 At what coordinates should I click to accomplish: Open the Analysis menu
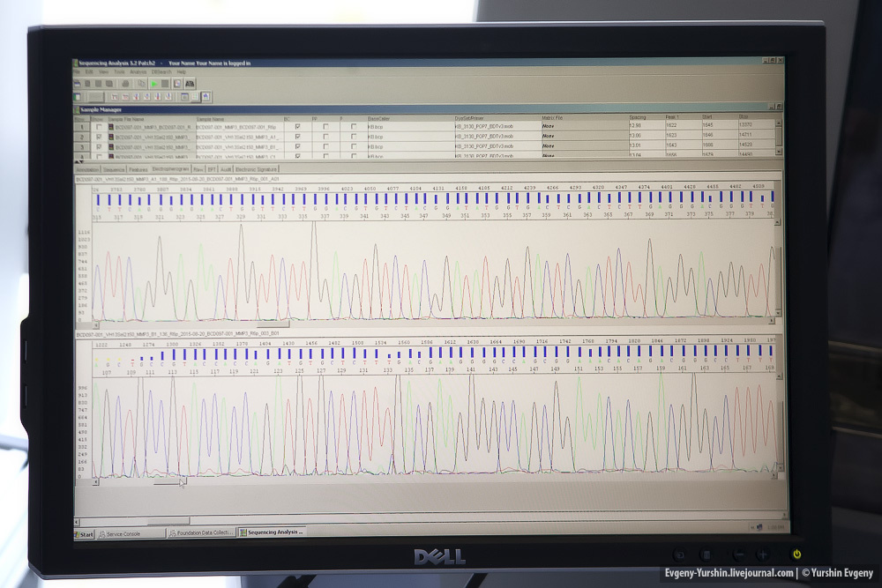pos(138,71)
